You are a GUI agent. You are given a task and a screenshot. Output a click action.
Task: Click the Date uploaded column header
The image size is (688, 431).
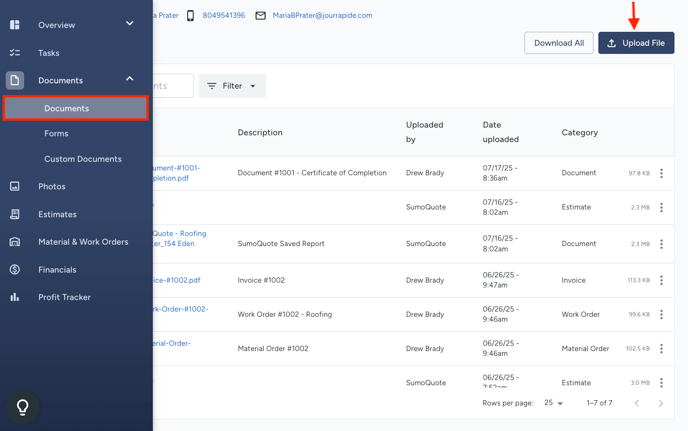[501, 132]
